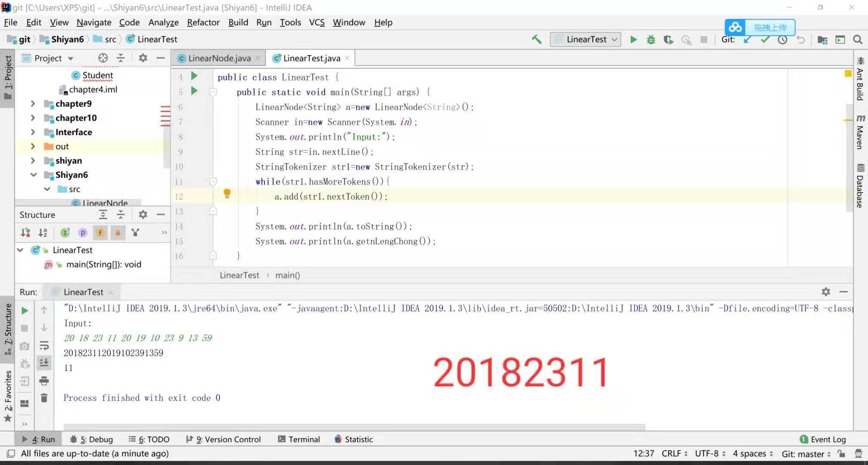Toggle Show Fields in Structure panel
This screenshot has width=868, height=465.
click(x=100, y=232)
